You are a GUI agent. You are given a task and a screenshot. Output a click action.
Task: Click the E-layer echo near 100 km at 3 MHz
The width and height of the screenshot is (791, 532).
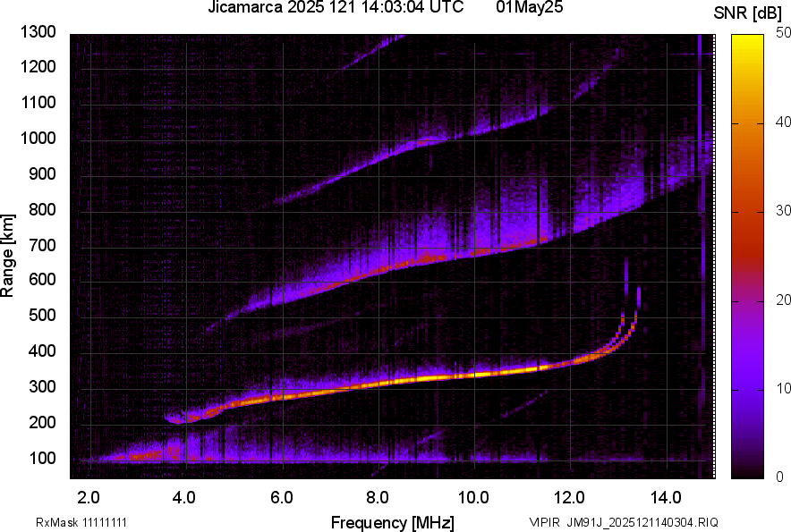pos(139,456)
